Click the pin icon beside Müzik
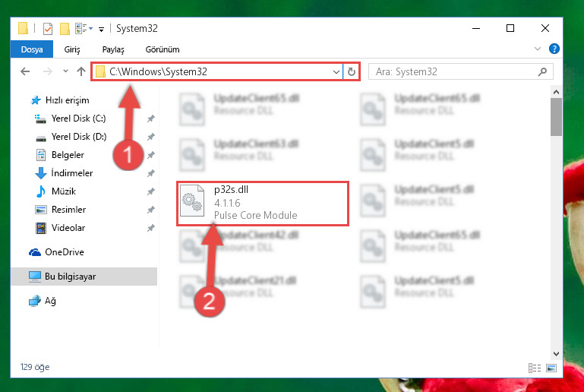 pyautogui.click(x=150, y=192)
